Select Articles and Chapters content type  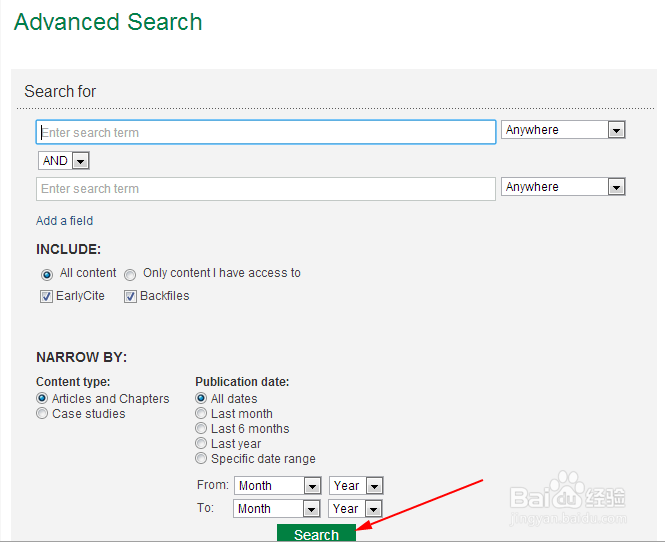click(42, 398)
